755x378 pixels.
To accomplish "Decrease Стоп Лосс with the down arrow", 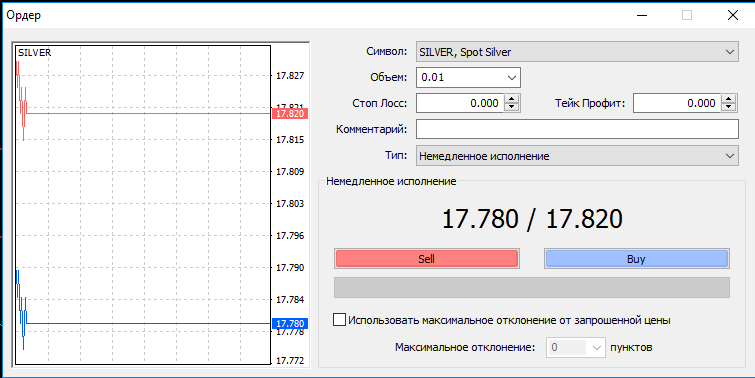I will click(x=512, y=107).
